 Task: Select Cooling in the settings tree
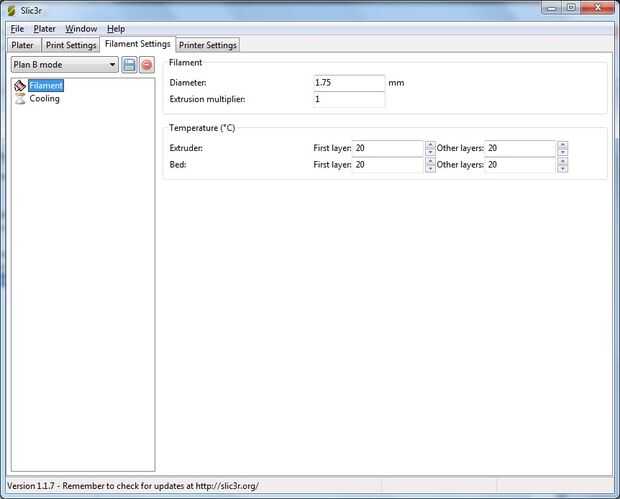pos(44,98)
